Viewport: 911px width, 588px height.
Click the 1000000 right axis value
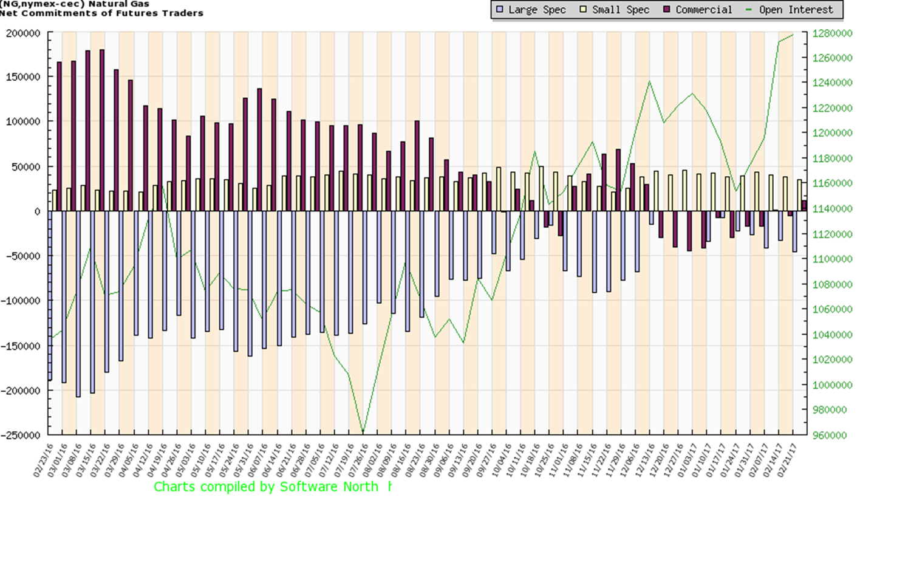point(832,385)
